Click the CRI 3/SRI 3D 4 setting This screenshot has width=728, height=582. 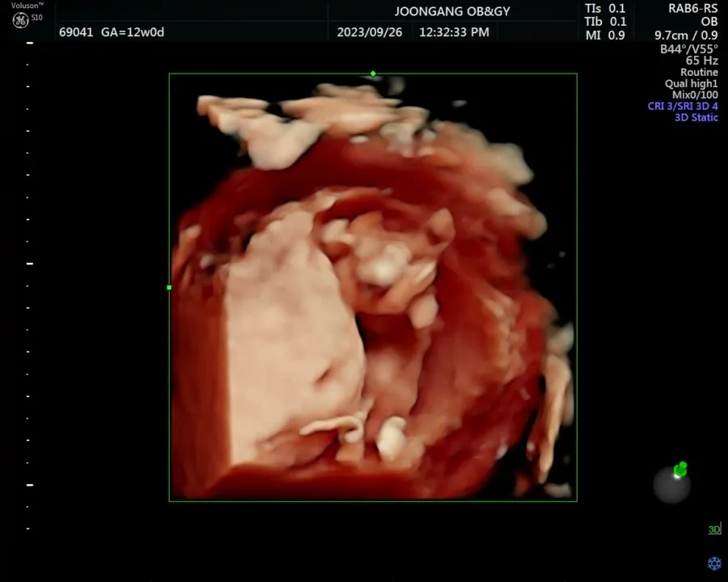683,106
